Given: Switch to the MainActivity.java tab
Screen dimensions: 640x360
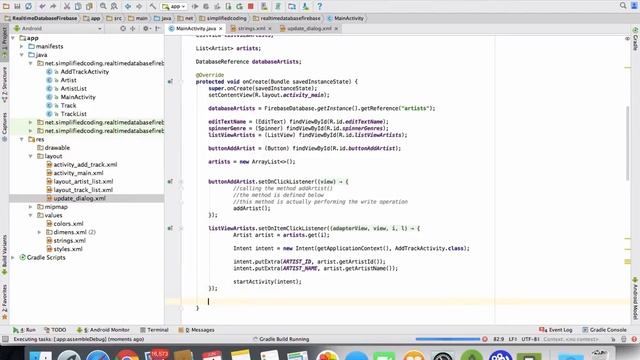Looking at the screenshot, I should click(x=196, y=29).
